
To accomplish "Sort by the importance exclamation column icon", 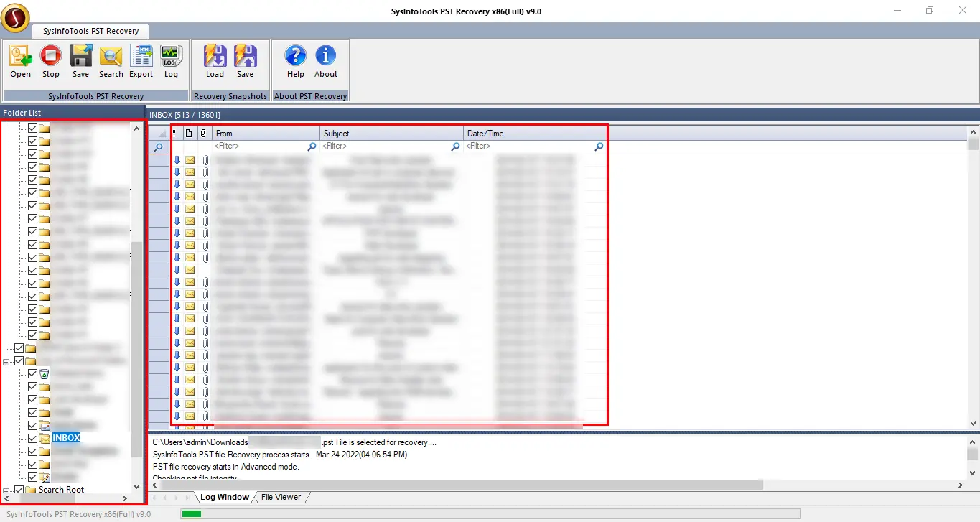I will tap(174, 134).
